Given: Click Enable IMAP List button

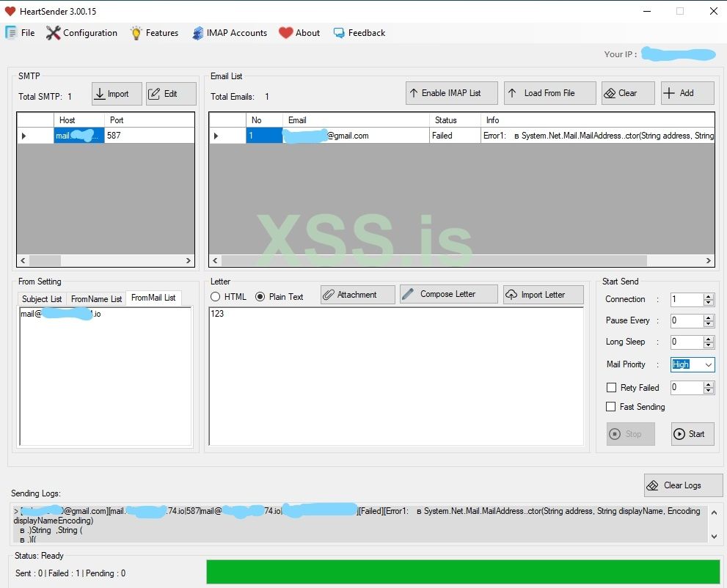Looking at the screenshot, I should point(452,93).
